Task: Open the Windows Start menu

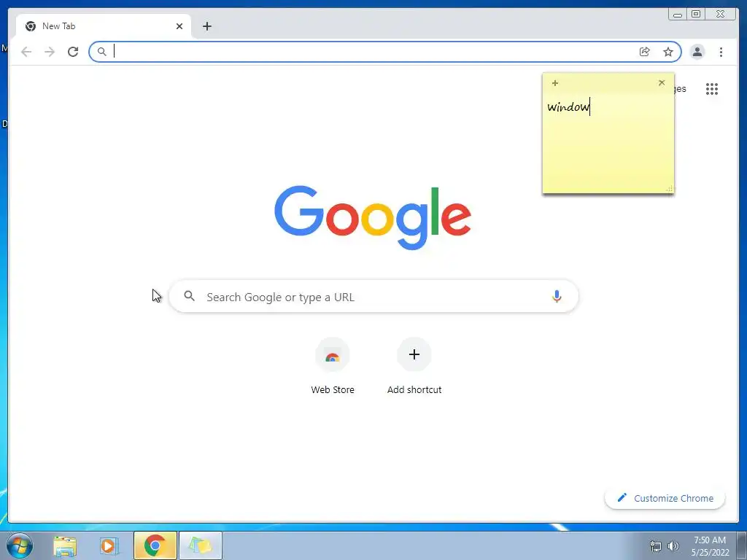Action: point(20,545)
